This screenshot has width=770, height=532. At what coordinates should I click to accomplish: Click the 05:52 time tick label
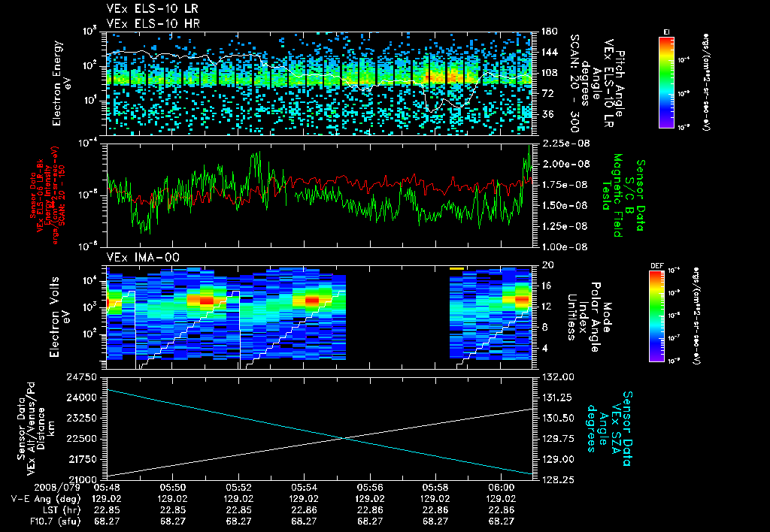point(238,488)
